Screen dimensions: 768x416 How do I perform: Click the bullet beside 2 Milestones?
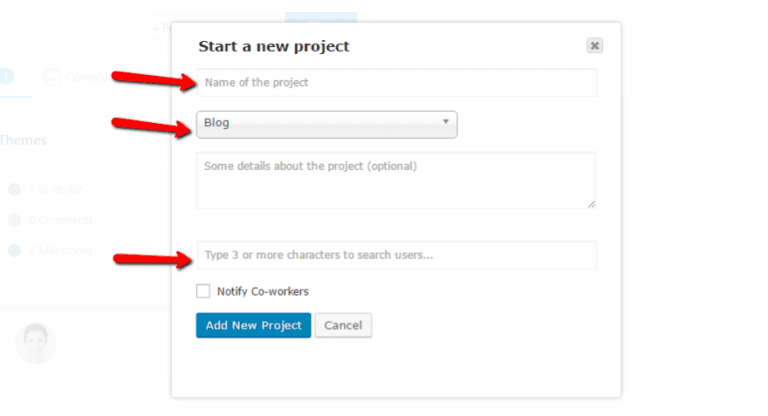(x=13, y=250)
